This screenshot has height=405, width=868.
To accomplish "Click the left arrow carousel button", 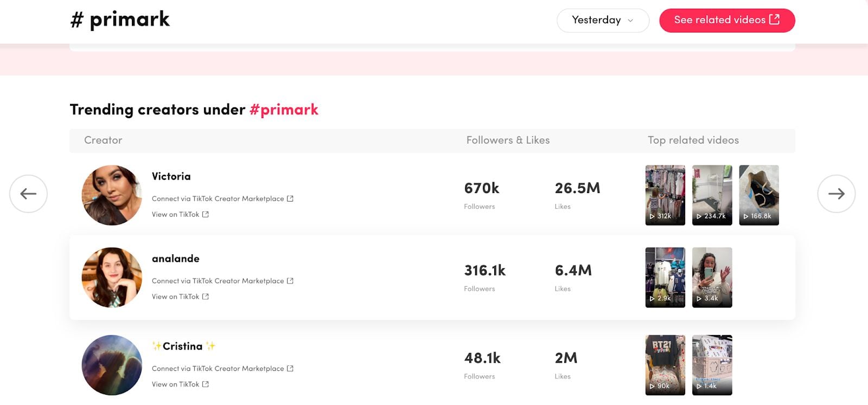I will pos(28,194).
